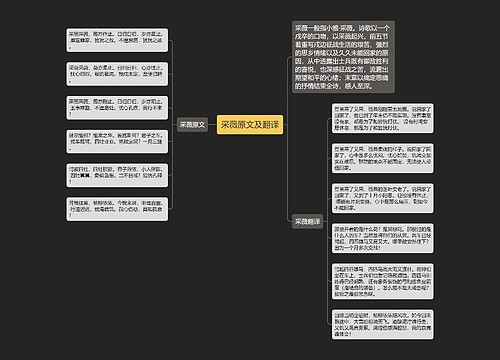Screen dimensions: 500x360
Task: Select the stanza node starting 彼尔维何
Action: tap(117, 142)
